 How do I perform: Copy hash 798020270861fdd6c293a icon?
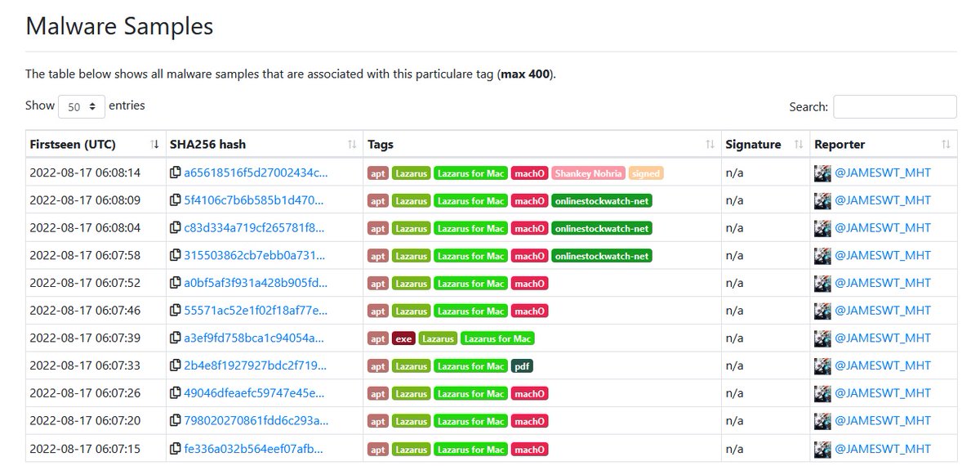[175, 422]
